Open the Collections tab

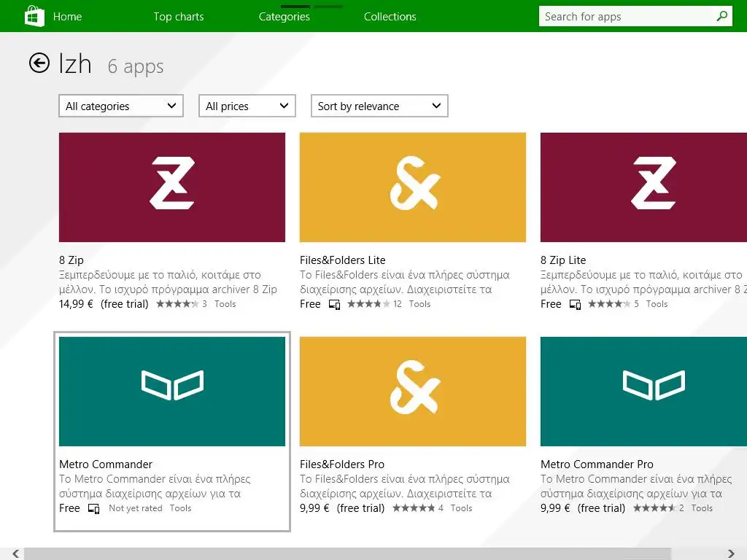390,17
